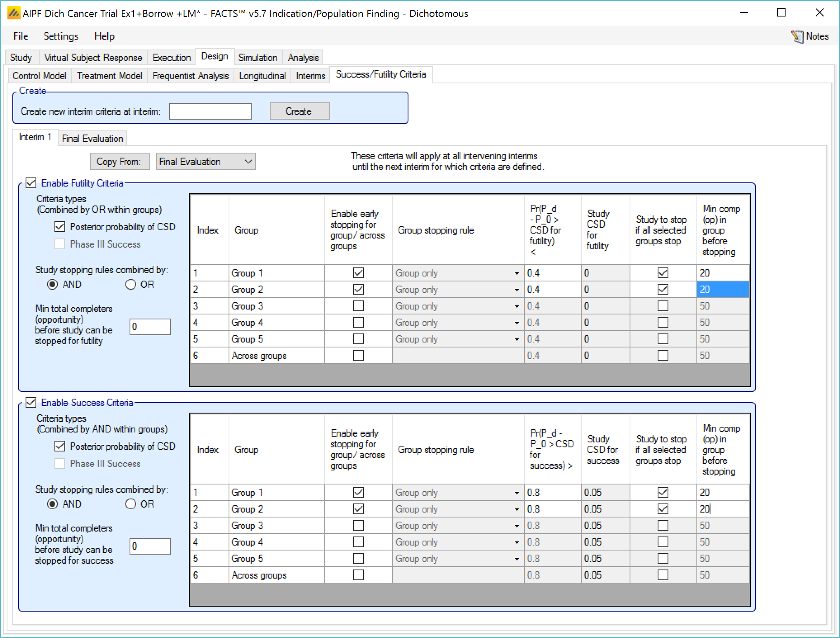
Task: Click the Notes notepad icon
Action: pyautogui.click(x=797, y=37)
